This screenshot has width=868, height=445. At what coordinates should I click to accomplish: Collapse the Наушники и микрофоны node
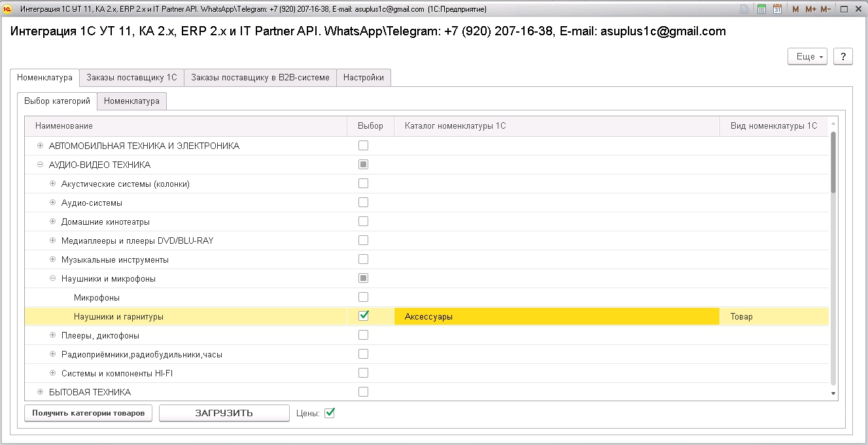[53, 278]
